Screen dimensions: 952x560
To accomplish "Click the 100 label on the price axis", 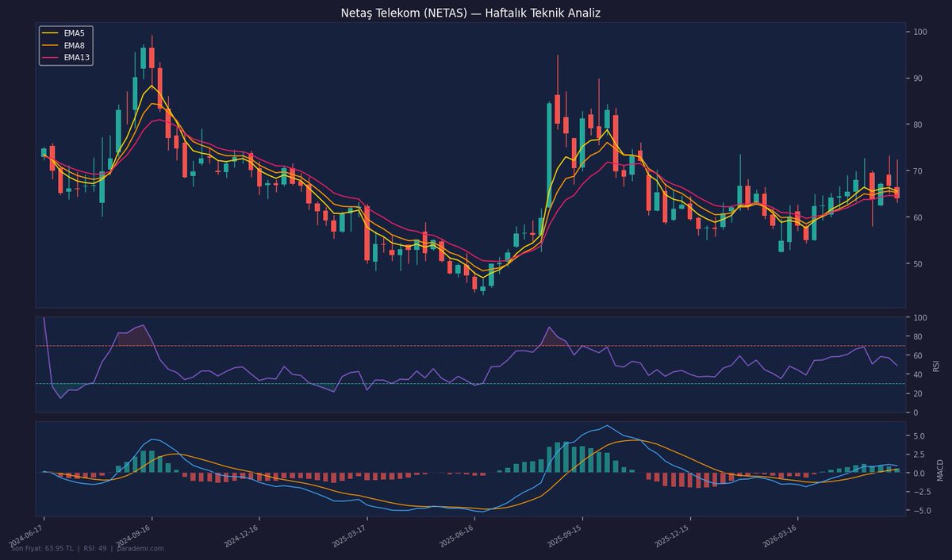I will click(920, 32).
